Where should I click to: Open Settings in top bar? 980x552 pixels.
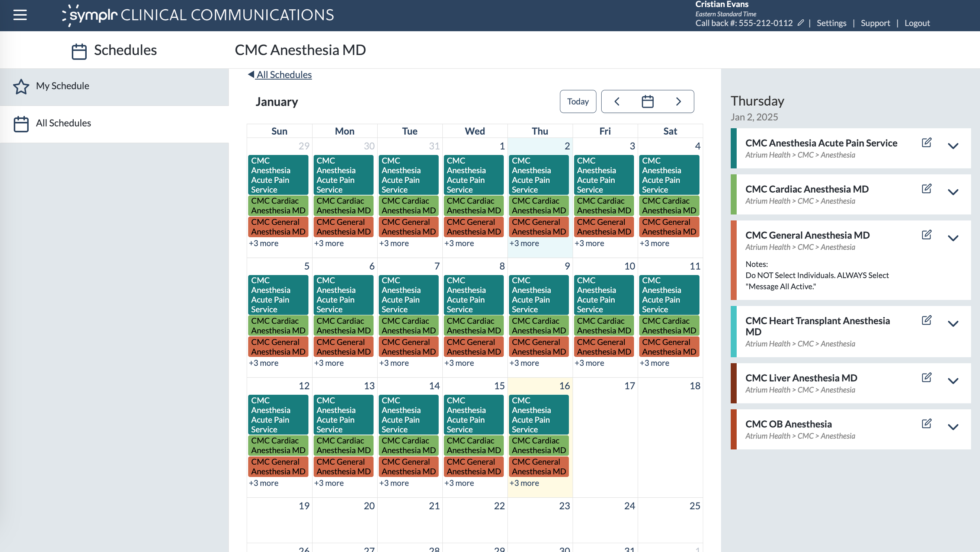tap(831, 23)
